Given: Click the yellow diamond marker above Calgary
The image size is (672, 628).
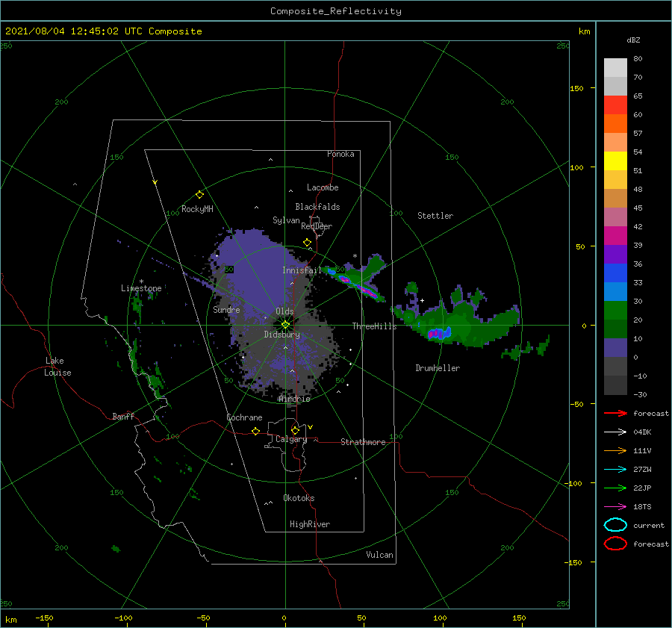Looking at the screenshot, I should click(x=295, y=430).
